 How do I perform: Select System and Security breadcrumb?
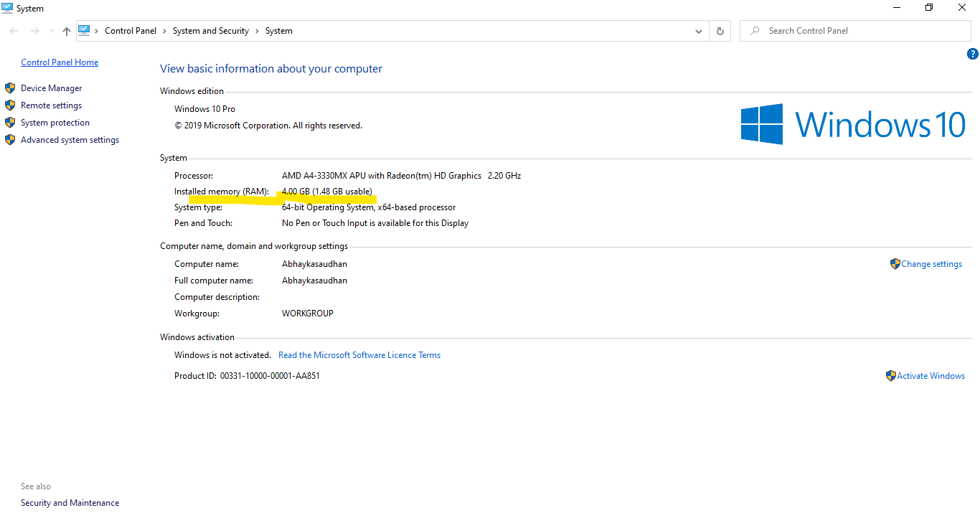click(211, 31)
